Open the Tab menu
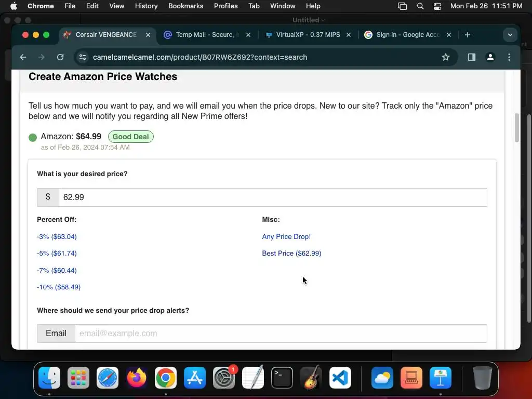Viewport: 532px width, 399px height. tap(254, 6)
